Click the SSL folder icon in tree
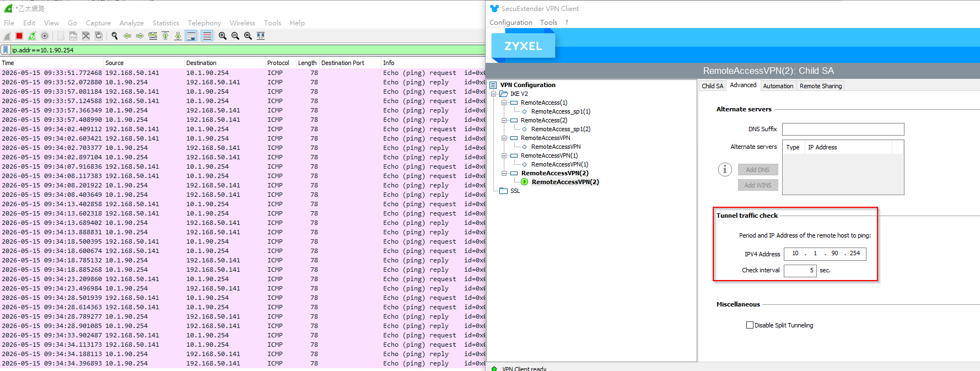Viewport: 980px width, 371px height. coord(503,191)
